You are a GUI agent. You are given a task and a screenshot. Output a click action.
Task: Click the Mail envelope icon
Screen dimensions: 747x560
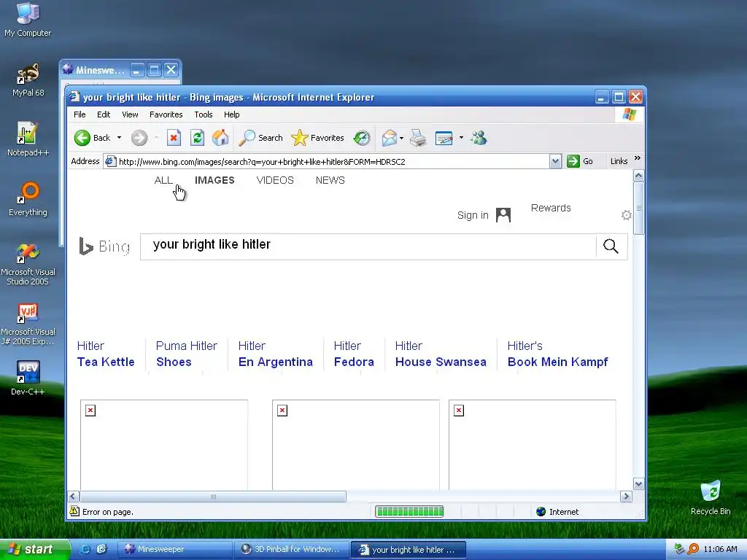(390, 138)
